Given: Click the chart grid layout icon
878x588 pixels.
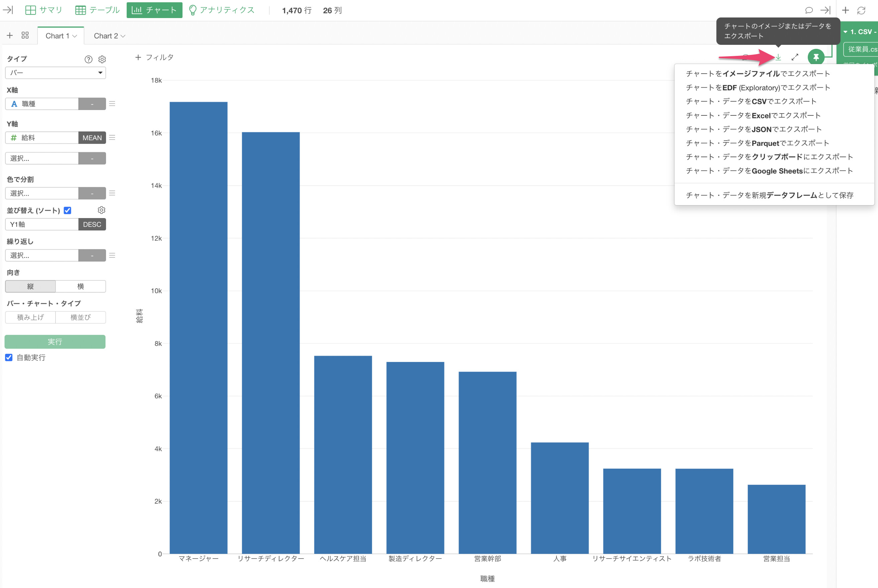Looking at the screenshot, I should [25, 35].
